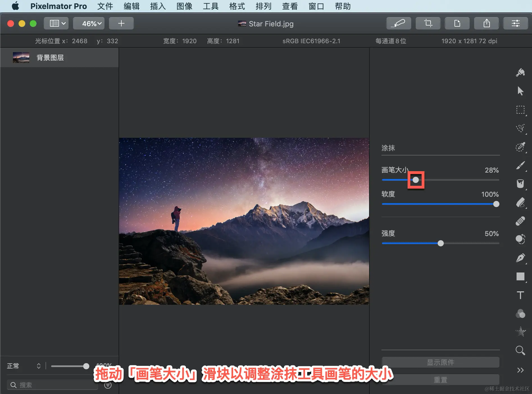
Task: Click the 画笔大小 slider handle
Action: 416,180
